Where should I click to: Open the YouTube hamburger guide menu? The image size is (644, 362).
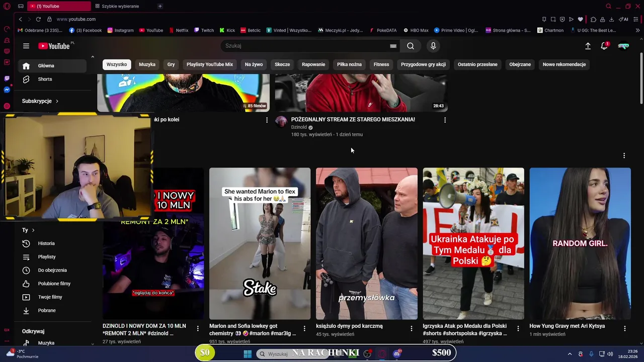click(26, 46)
